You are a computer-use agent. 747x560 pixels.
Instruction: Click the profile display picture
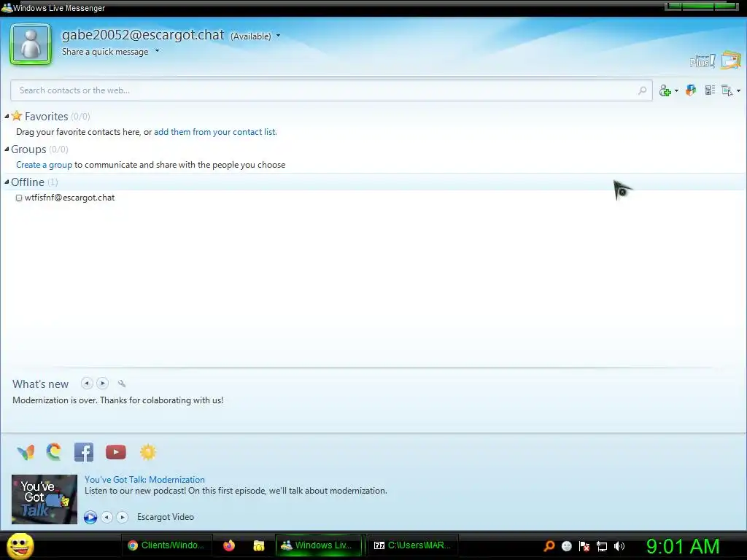point(31,44)
